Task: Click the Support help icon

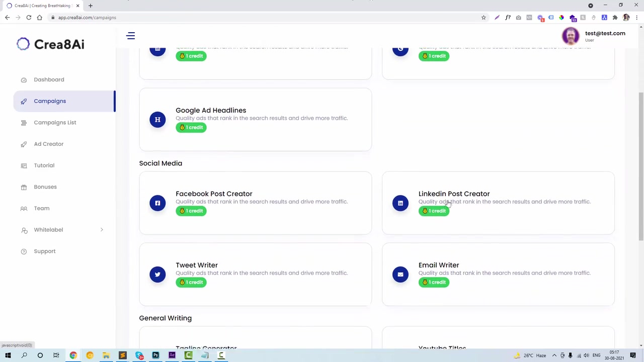Action: 24,251
